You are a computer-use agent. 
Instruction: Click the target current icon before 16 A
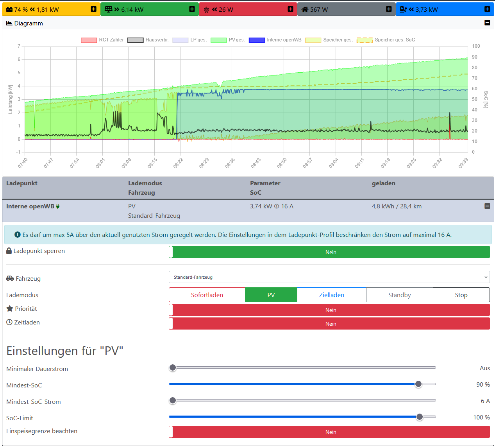click(277, 206)
